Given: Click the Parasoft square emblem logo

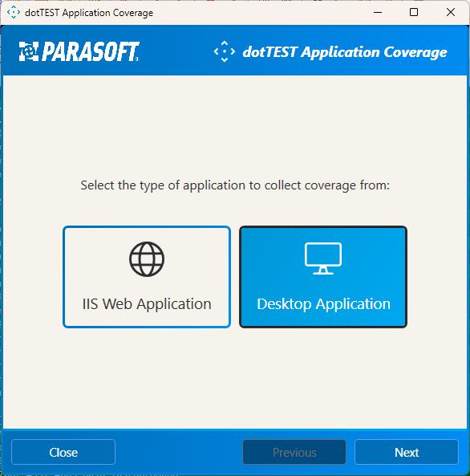Looking at the screenshot, I should coord(29,51).
